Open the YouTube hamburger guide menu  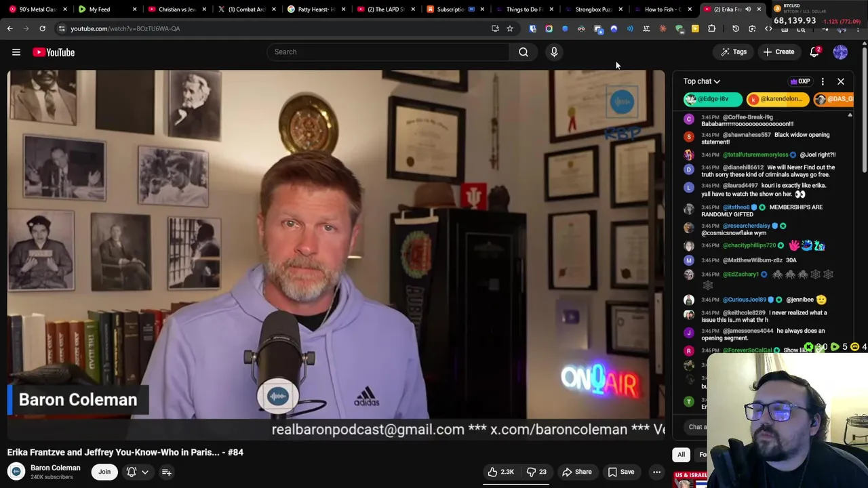[x=16, y=52]
